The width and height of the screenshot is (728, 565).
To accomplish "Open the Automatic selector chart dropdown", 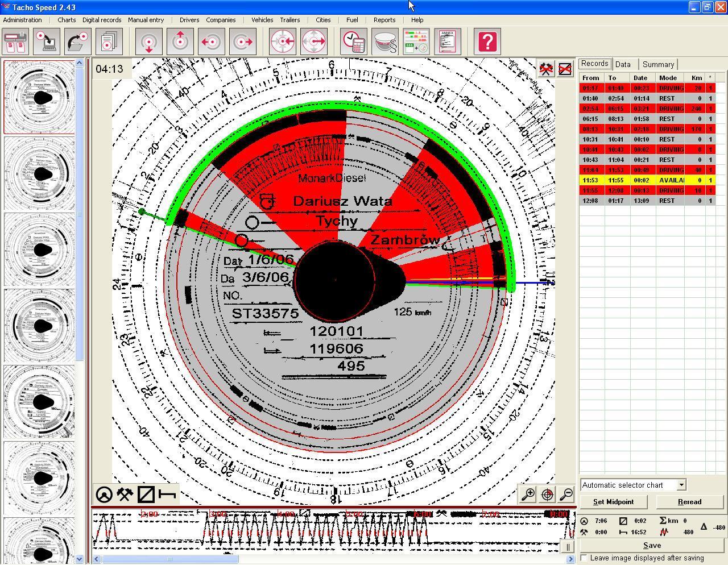I will point(681,485).
